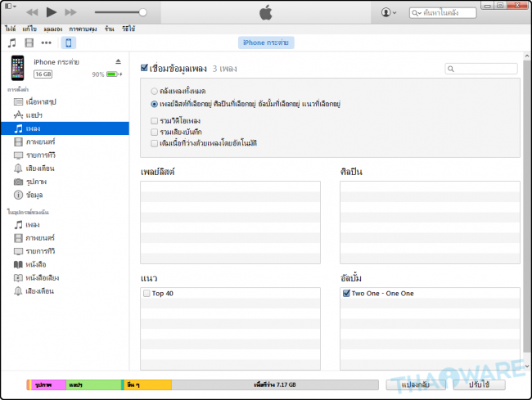The width and height of the screenshot is (532, 400).
Task: Click the iPhone กระต่าย tab button
Action: [x=266, y=43]
